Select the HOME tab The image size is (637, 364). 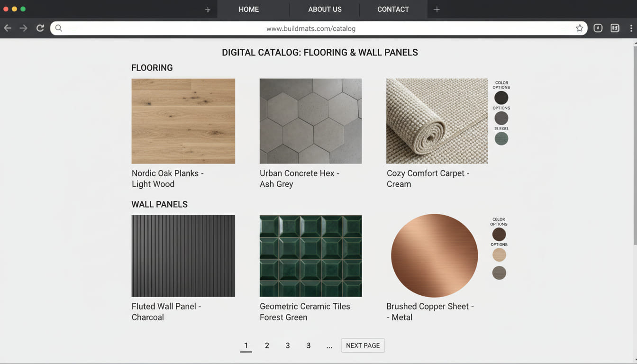248,9
